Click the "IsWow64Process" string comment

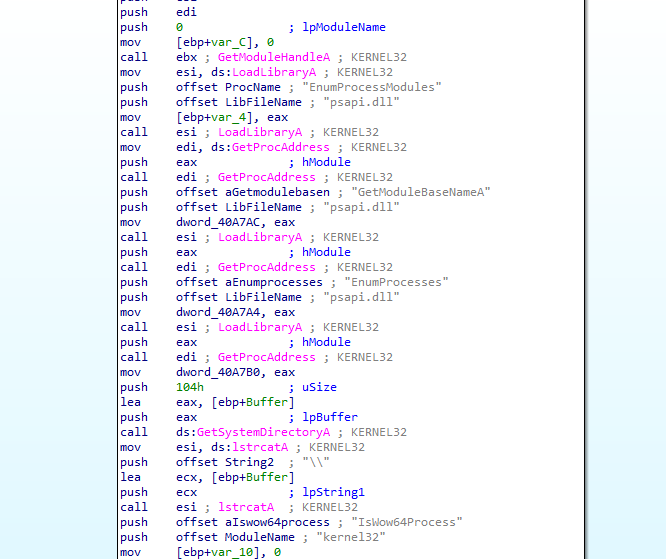[406, 522]
